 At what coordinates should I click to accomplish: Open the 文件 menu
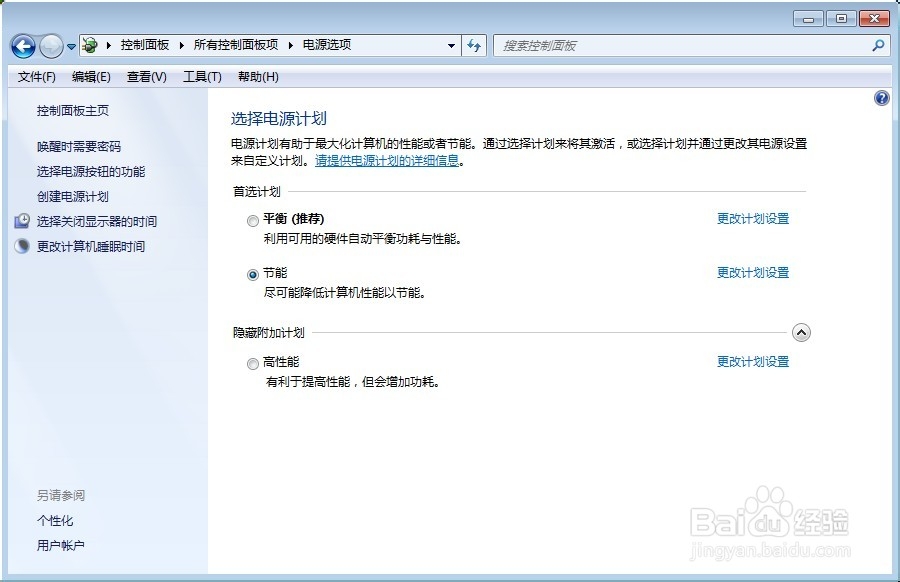tap(37, 76)
